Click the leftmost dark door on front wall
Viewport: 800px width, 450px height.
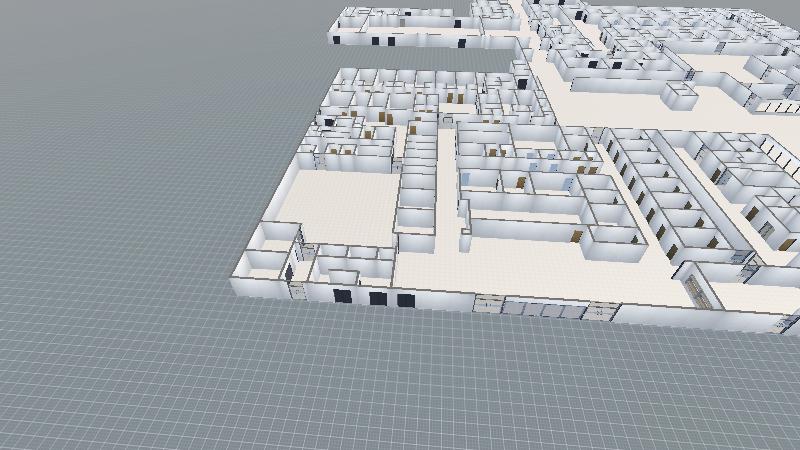[341, 296]
